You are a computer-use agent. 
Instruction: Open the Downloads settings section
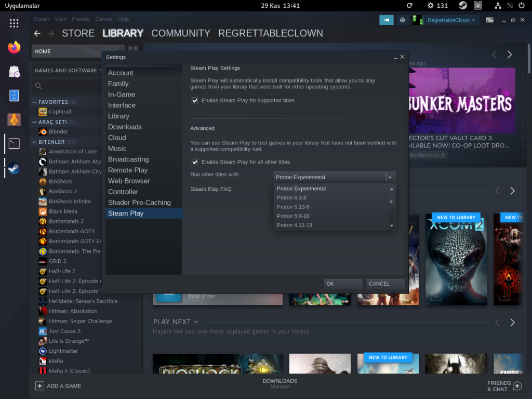tap(144, 127)
